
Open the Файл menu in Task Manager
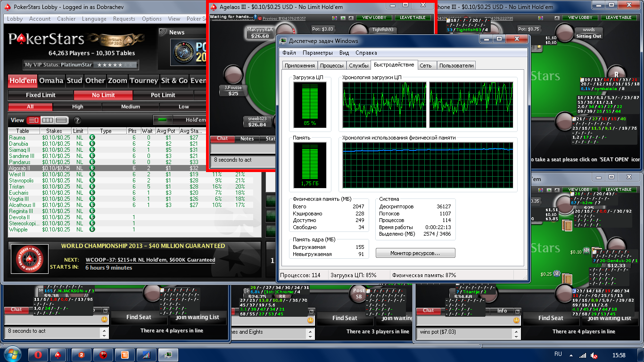(289, 53)
